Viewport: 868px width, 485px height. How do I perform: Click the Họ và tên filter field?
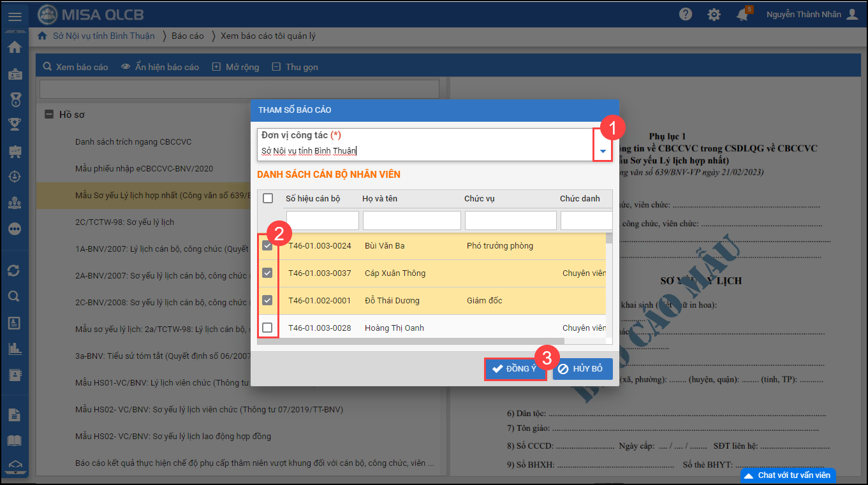click(411, 221)
